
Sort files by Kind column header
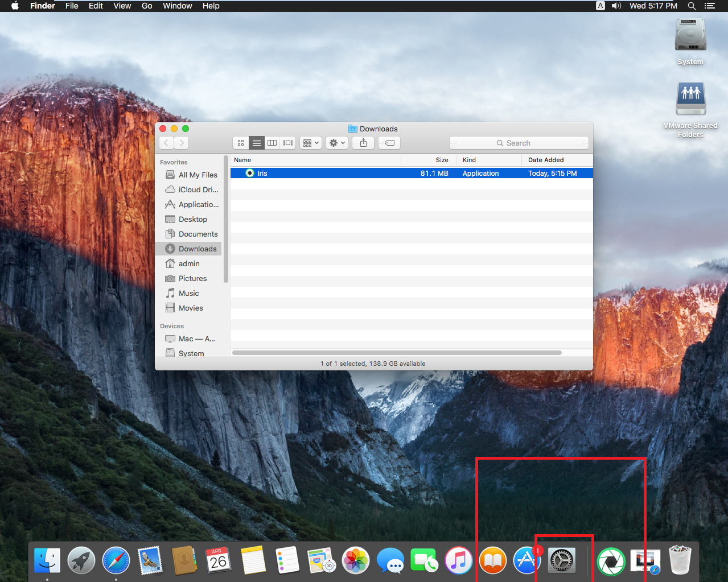[x=489, y=160]
